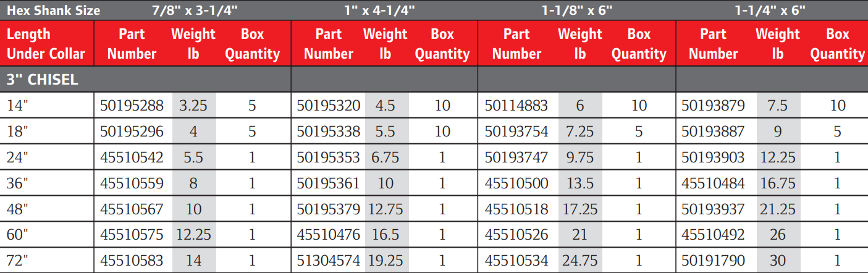Click the Hex Shank Size label
This screenshot has height=273, width=868.
[x=53, y=10]
